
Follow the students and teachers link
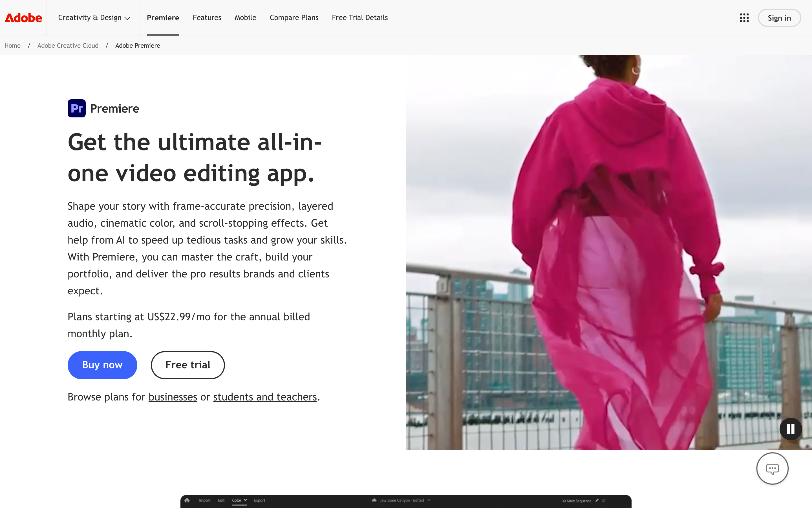click(x=265, y=397)
